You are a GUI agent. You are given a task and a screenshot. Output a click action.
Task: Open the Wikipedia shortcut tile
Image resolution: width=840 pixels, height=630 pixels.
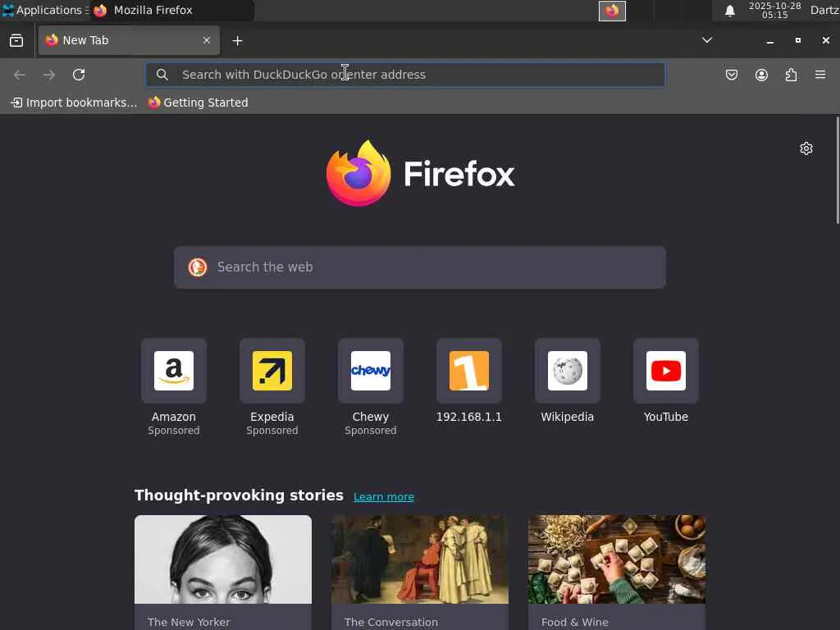pyautogui.click(x=568, y=371)
